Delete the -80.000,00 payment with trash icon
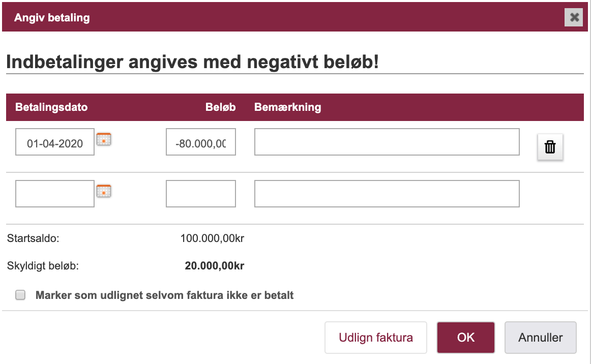The height and width of the screenshot is (364, 591). tap(550, 147)
